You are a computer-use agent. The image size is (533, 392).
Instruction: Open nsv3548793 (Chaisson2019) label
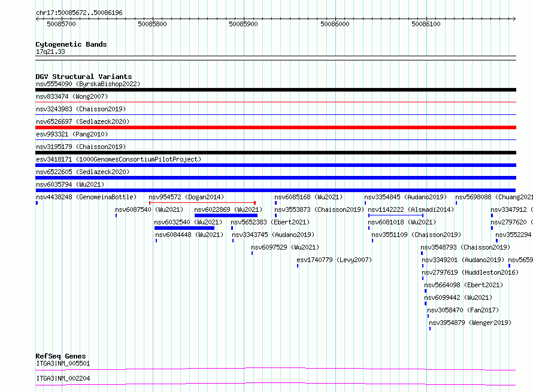click(x=465, y=247)
